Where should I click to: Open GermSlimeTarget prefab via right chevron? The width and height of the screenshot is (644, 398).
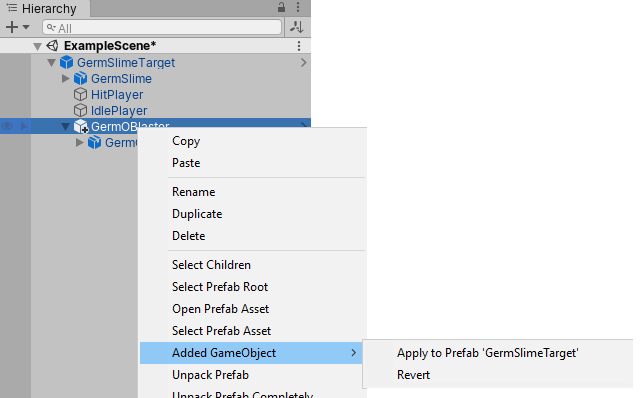click(x=304, y=62)
